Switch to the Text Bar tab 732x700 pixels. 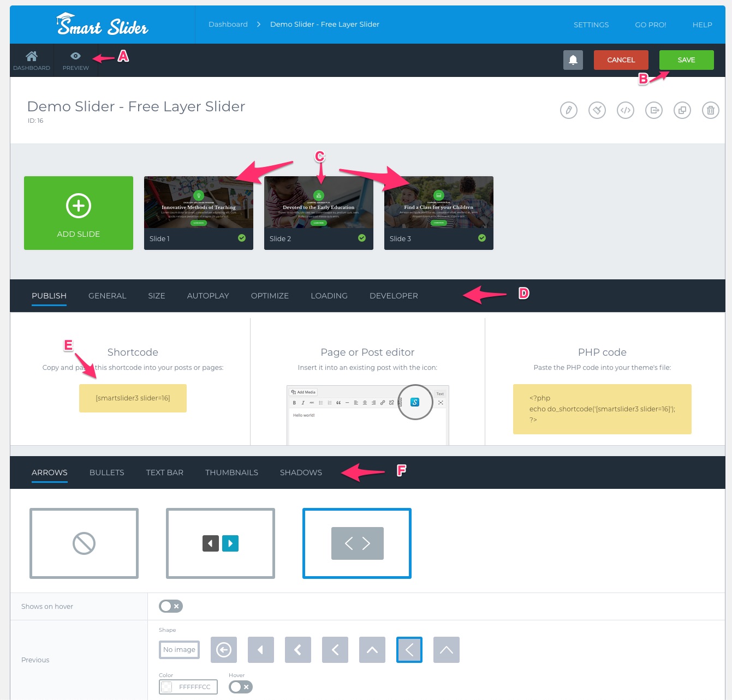165,472
